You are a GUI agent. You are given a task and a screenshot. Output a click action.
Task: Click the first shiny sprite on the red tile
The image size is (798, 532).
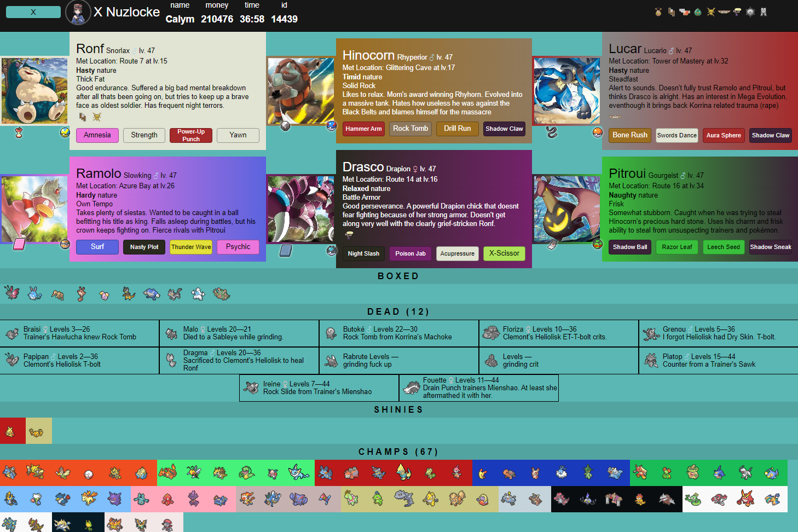(x=10, y=432)
